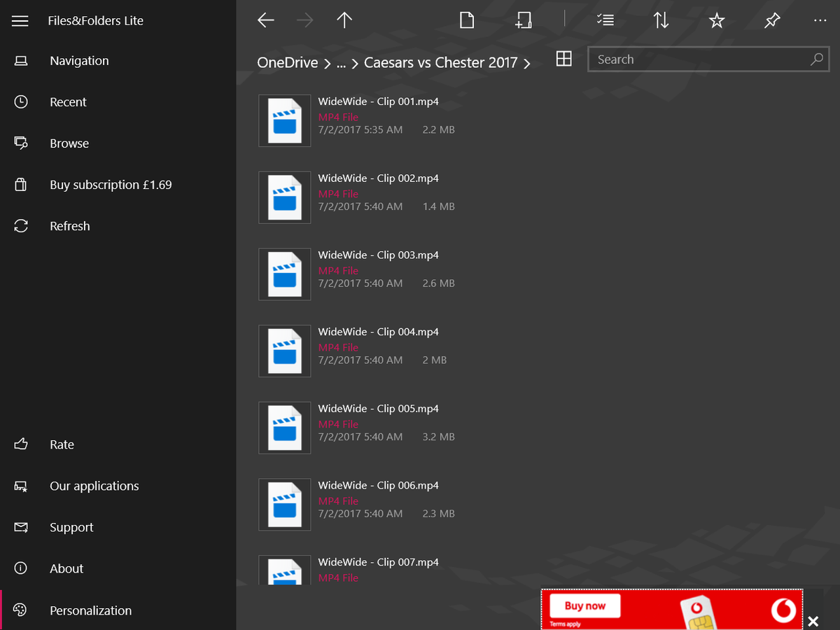
Task: Mark this folder as a favorite
Action: coord(717,20)
